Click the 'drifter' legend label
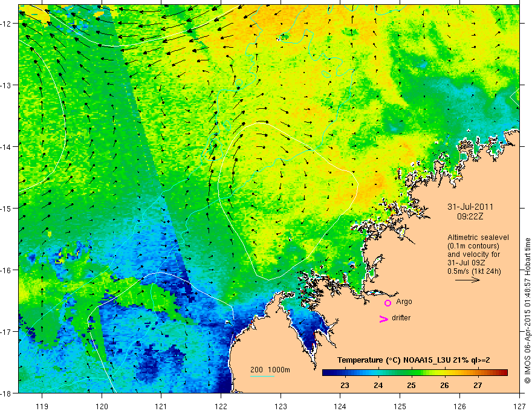The width and height of the screenshot is (532, 411). point(401,318)
